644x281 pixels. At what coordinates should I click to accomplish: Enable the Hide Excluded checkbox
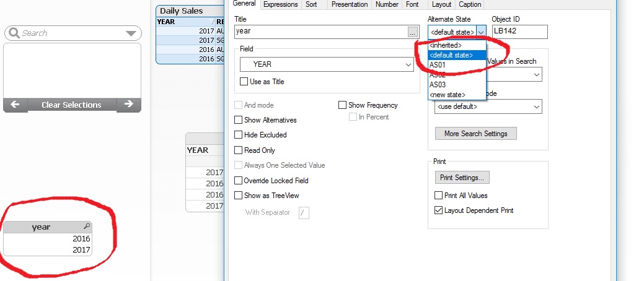pyautogui.click(x=238, y=134)
